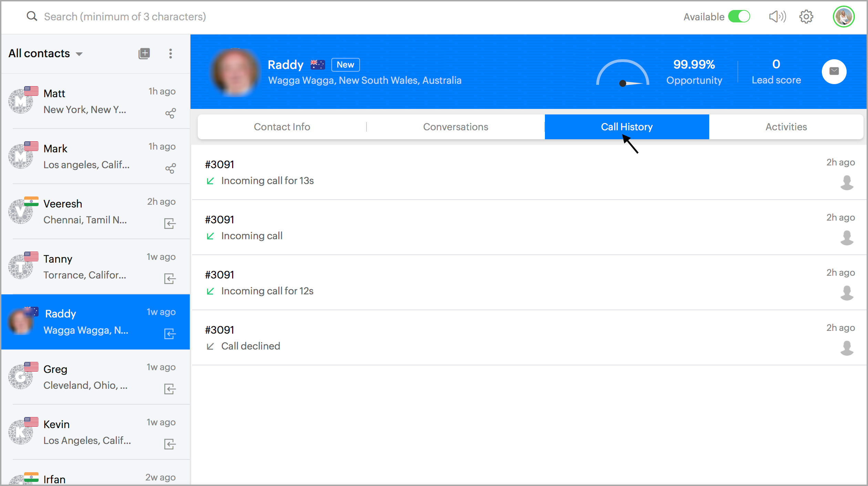Image resolution: width=868 pixels, height=486 pixels.
Task: Open the Conversations tab
Action: pos(455,127)
